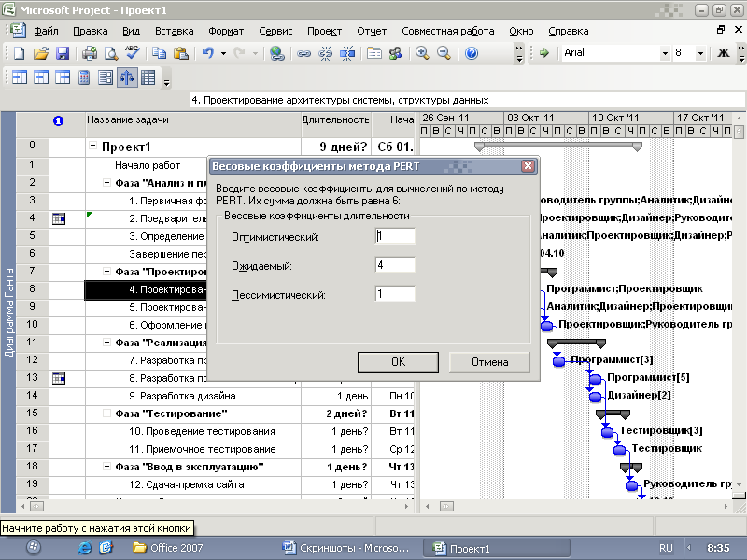Screen dimensions: 747x560
Task: Click the Help question mark icon
Action: (x=472, y=53)
